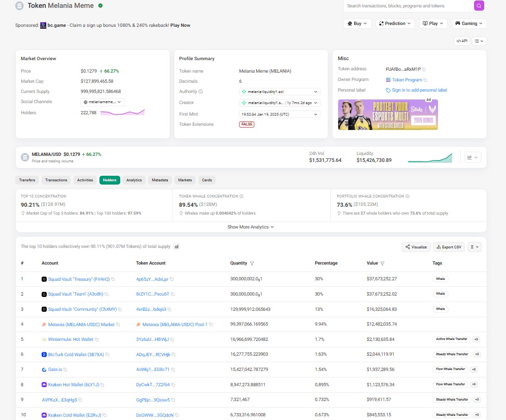Open the Play dropdown menu
The width and height of the screenshot is (506, 420).
point(433,24)
